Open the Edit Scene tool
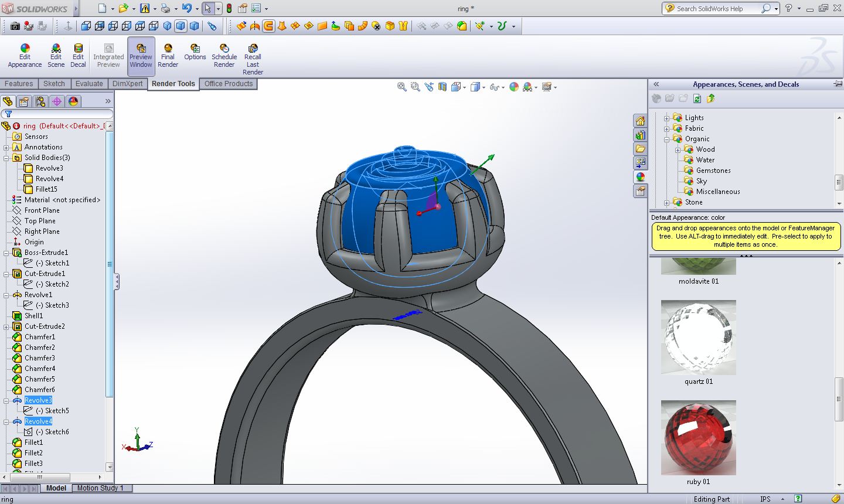844x504 pixels. [56, 56]
